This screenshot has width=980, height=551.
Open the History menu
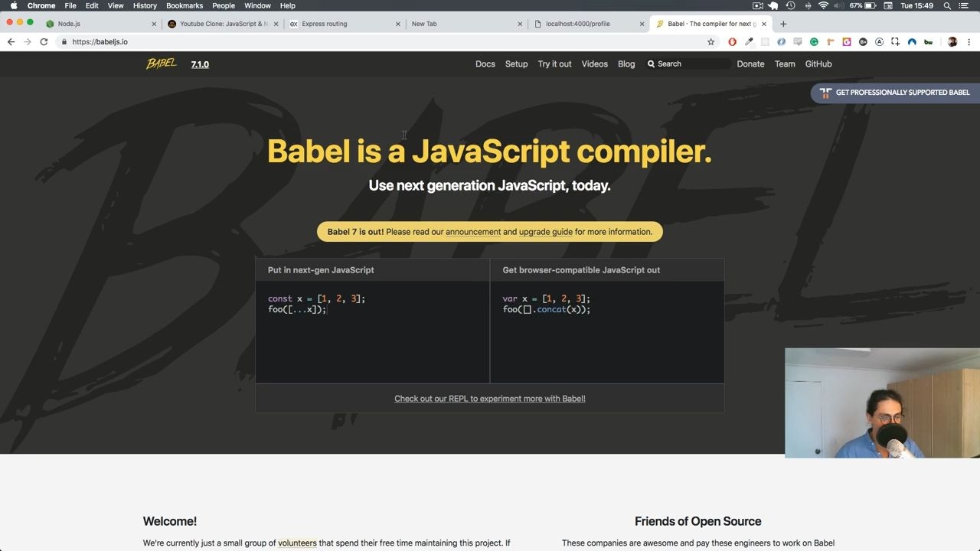point(145,5)
